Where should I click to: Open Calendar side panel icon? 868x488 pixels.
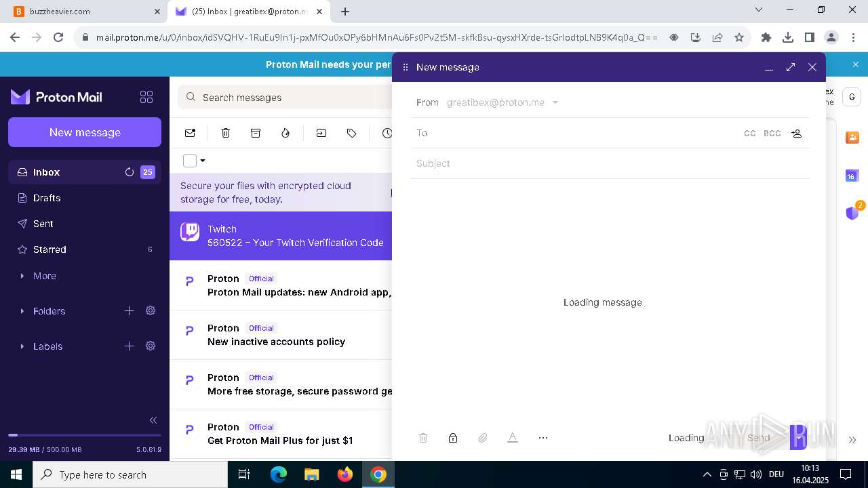click(852, 176)
